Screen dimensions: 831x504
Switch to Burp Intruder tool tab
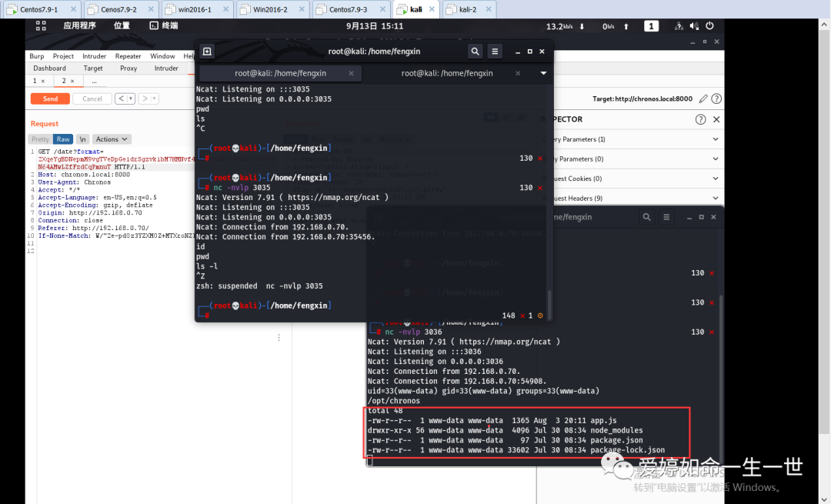(166, 68)
